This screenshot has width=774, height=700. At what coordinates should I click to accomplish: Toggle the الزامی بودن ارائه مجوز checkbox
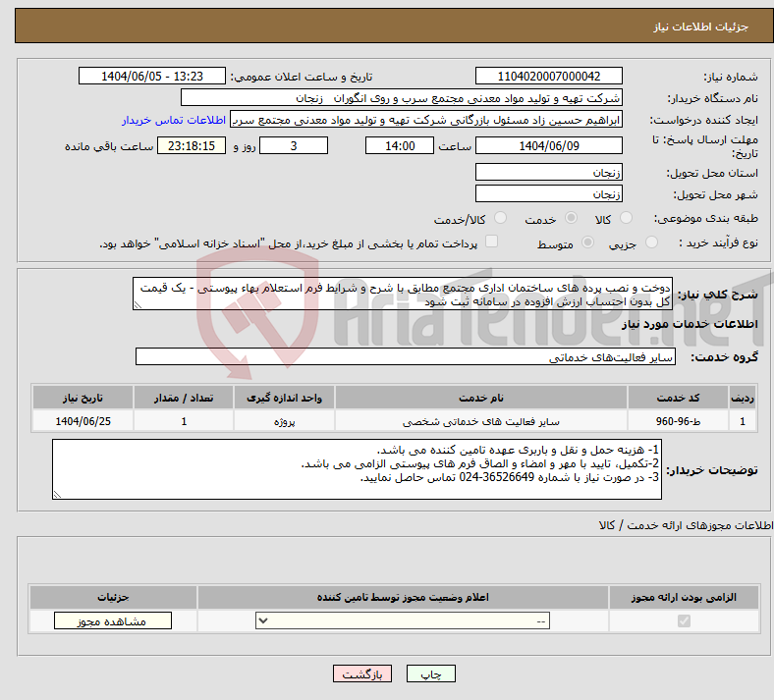tap(685, 620)
